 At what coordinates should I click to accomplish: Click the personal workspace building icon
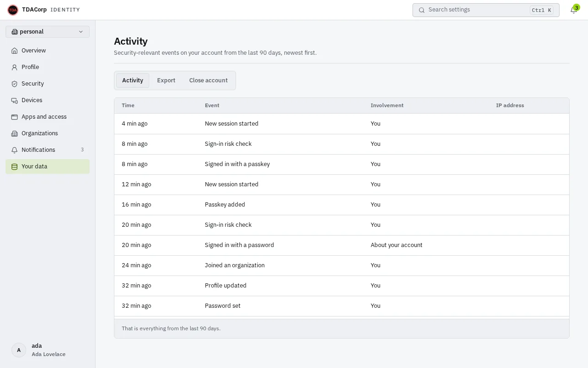pos(15,32)
